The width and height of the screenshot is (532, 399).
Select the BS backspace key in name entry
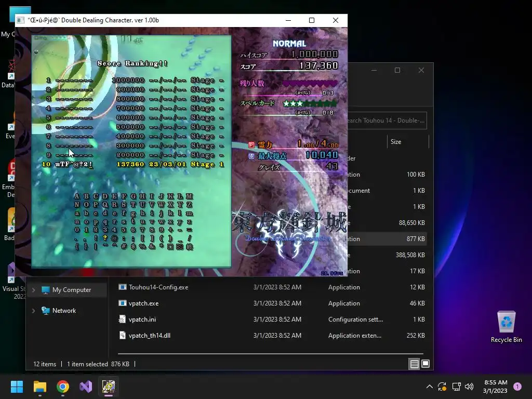click(180, 247)
